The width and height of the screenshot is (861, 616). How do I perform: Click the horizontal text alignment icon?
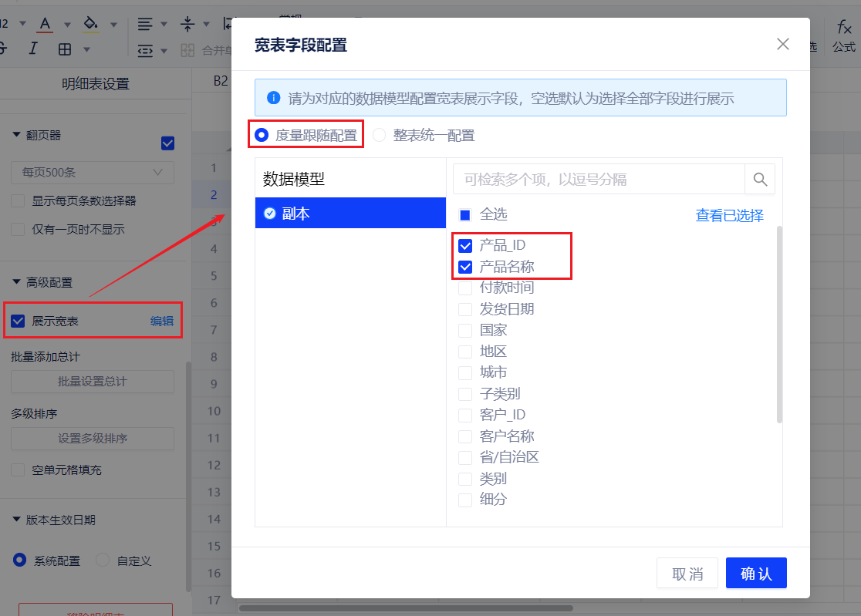click(144, 24)
